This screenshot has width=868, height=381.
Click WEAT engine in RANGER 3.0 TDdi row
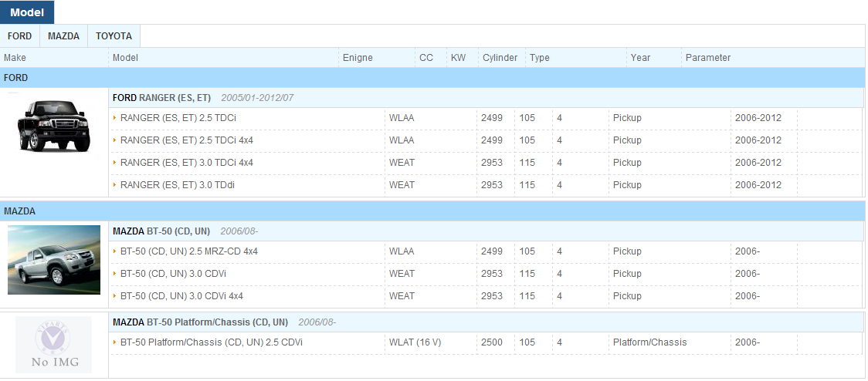point(402,184)
